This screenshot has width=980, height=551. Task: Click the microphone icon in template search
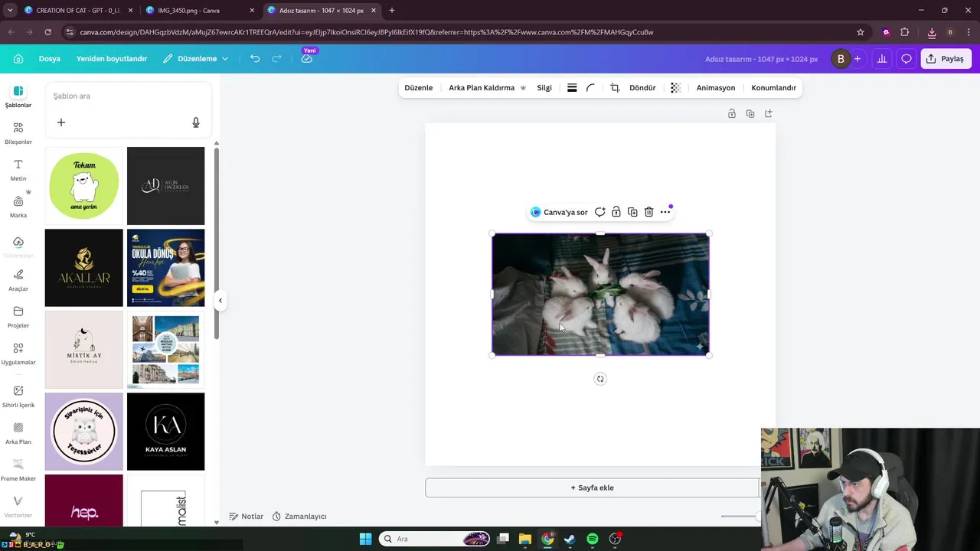pos(196,122)
